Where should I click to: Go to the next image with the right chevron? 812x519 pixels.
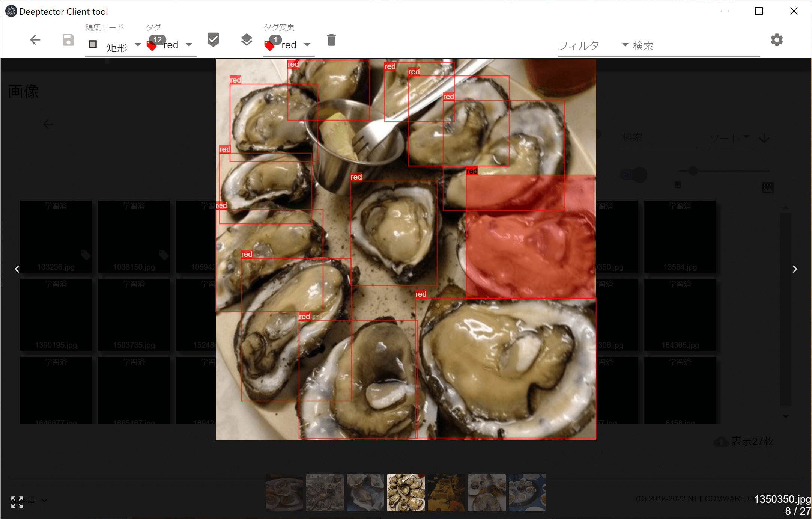click(x=795, y=269)
